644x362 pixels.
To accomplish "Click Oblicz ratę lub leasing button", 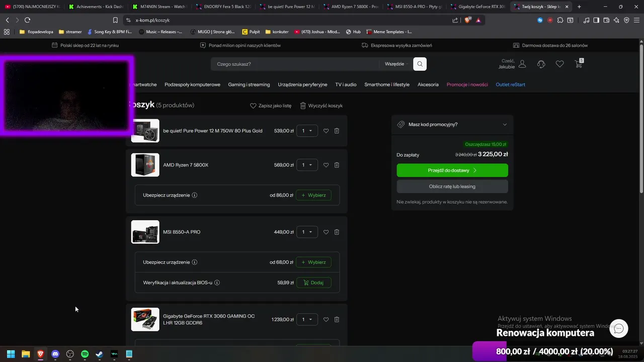I will (452, 187).
